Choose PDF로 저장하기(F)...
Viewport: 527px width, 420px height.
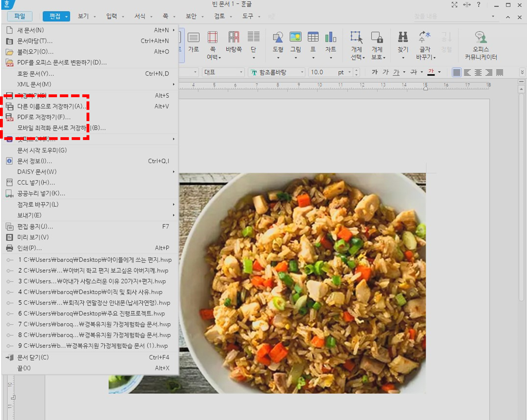pyautogui.click(x=90, y=117)
